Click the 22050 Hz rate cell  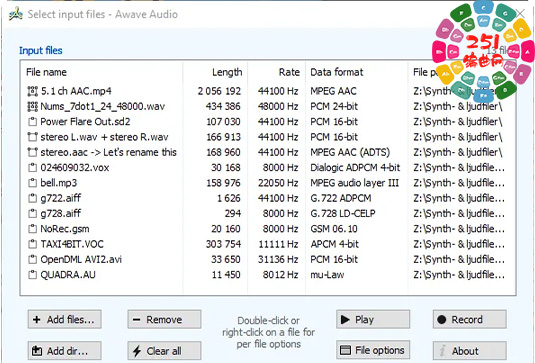point(278,183)
